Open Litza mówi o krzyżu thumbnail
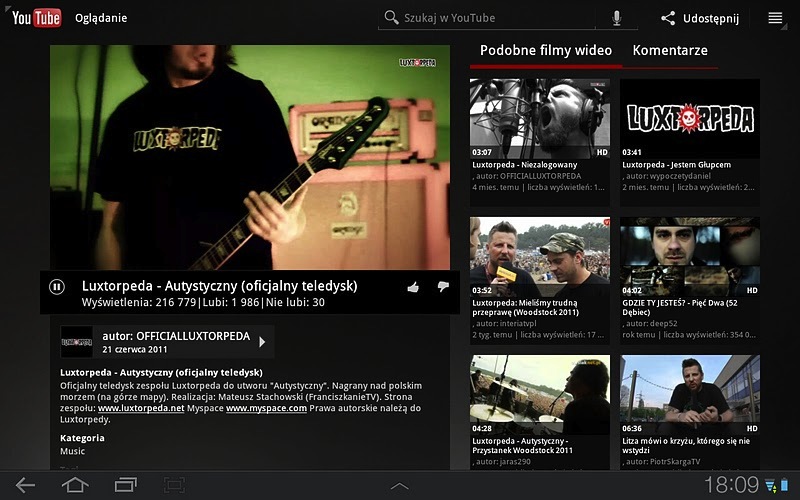This screenshot has width=800, height=500. pyautogui.click(x=690, y=395)
